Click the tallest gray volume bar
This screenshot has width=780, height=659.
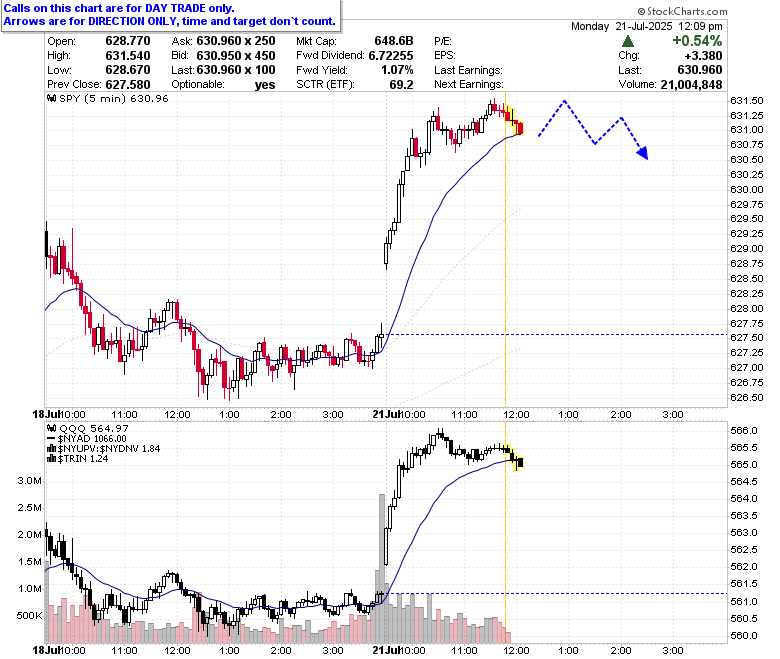pos(382,568)
